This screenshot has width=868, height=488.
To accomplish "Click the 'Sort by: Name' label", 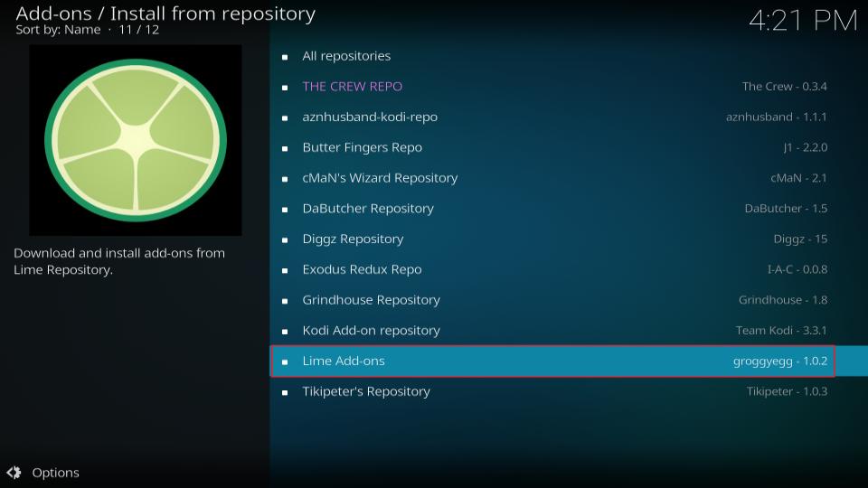I will click(x=58, y=30).
